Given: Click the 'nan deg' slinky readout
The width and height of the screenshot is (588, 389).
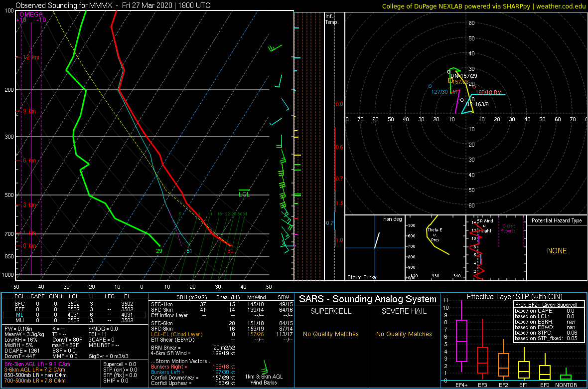Looking at the screenshot, I should point(392,219).
